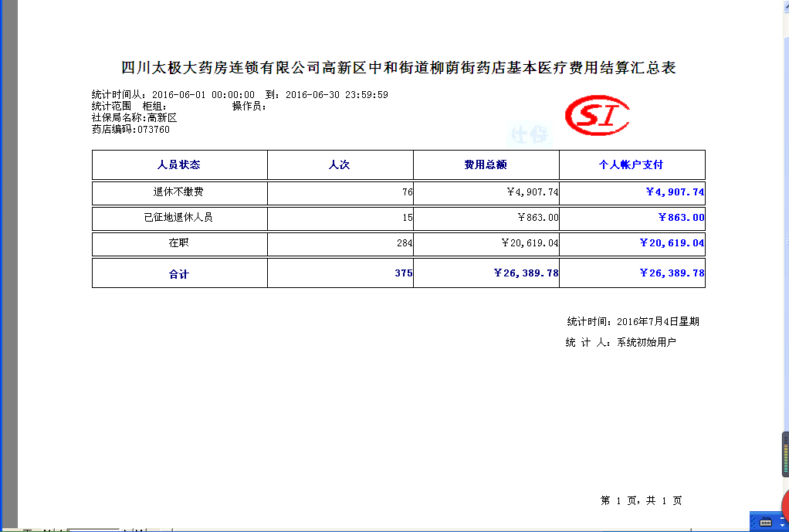Click the 统计人: 系统初始用户 line
The height and width of the screenshot is (532, 789).
pos(621,342)
